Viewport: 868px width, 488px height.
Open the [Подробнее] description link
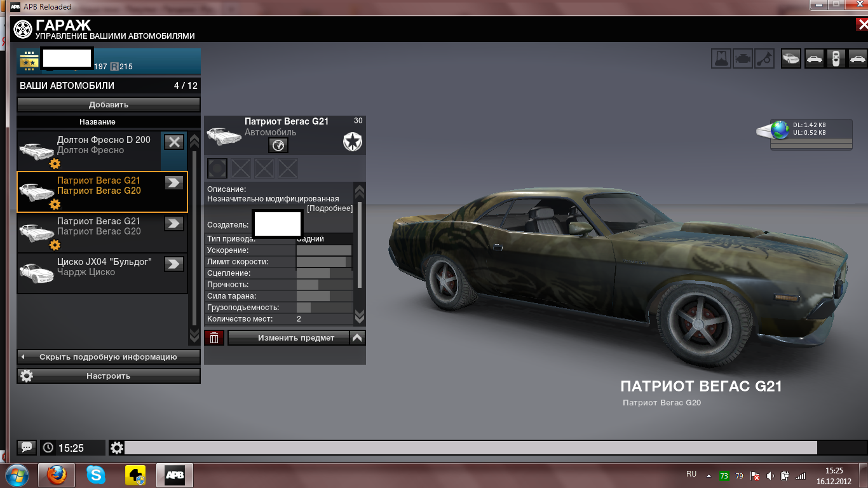(329, 208)
